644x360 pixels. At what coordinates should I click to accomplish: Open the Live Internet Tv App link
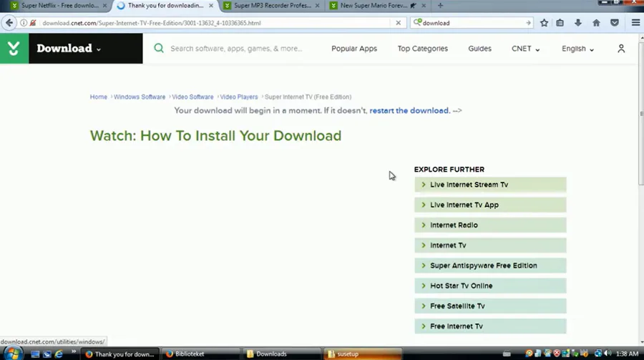coord(490,205)
